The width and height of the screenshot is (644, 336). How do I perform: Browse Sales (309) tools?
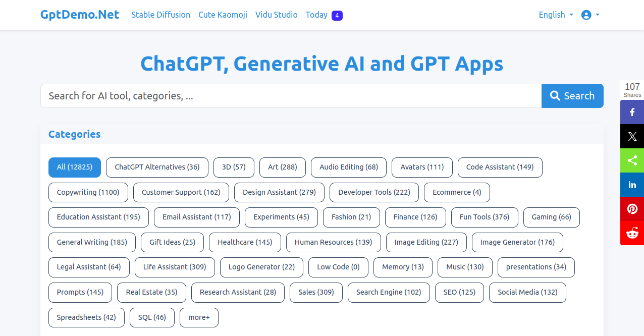(316, 293)
